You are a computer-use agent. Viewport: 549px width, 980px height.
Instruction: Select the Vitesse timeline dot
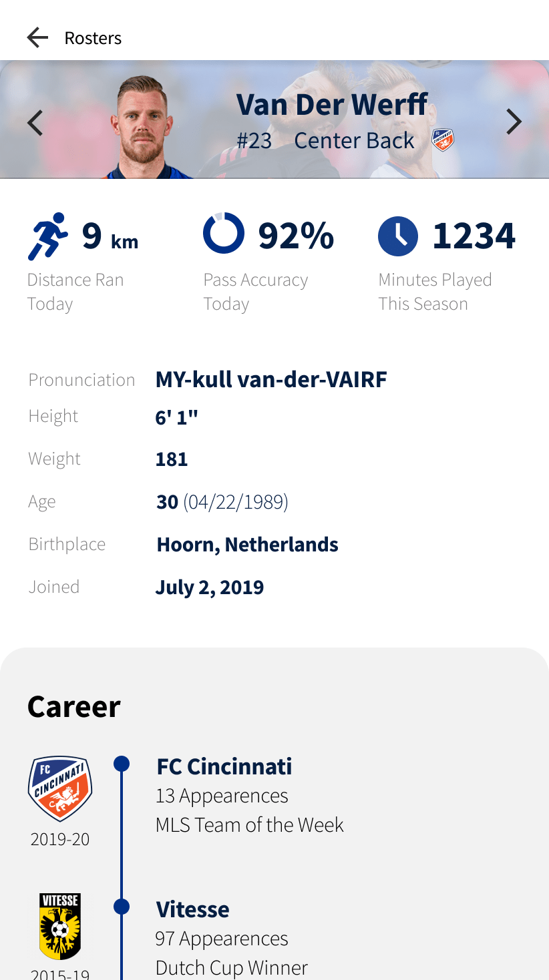[122, 907]
